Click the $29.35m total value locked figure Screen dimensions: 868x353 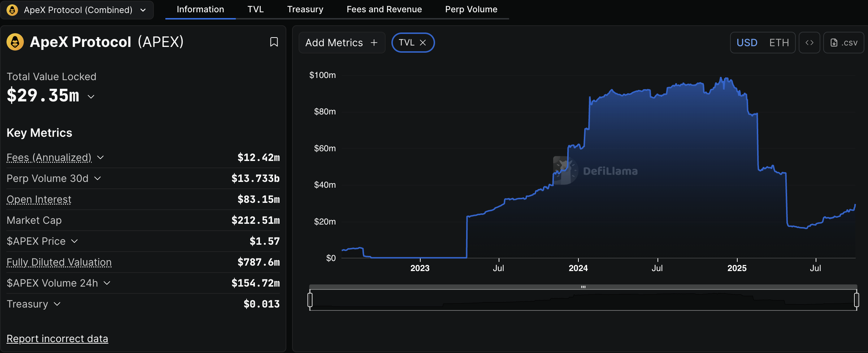point(43,96)
